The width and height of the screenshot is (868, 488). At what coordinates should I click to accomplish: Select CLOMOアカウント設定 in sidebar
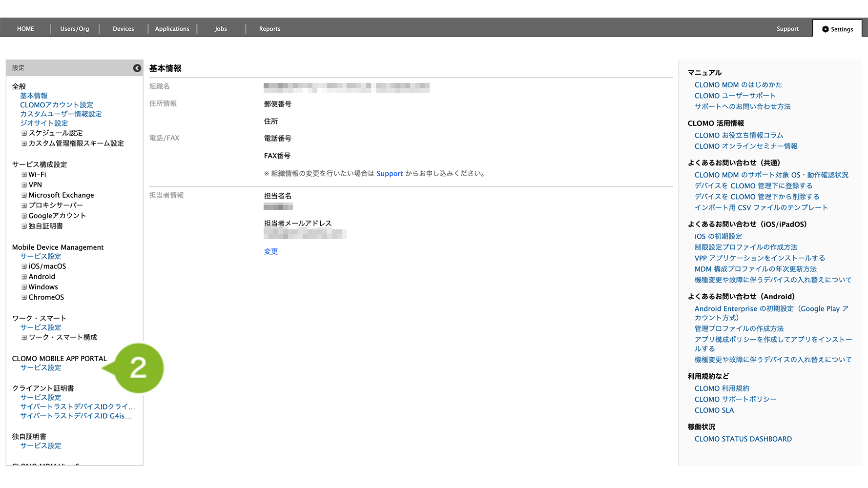tap(56, 105)
